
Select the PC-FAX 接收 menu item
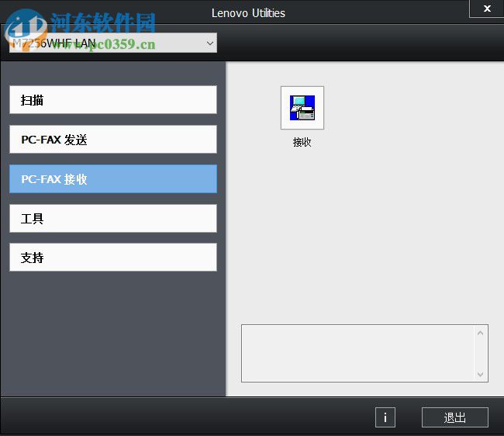(x=113, y=178)
